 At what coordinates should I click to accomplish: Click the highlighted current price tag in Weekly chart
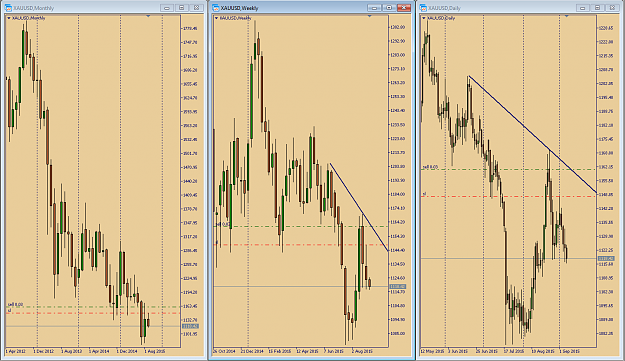[x=398, y=286]
